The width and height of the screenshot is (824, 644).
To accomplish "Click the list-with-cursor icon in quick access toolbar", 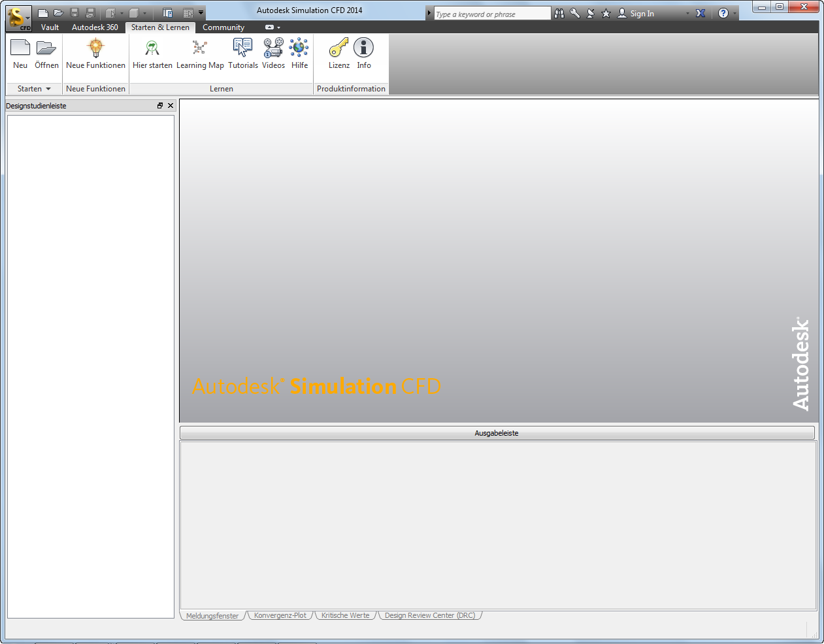I will pyautogui.click(x=188, y=13).
